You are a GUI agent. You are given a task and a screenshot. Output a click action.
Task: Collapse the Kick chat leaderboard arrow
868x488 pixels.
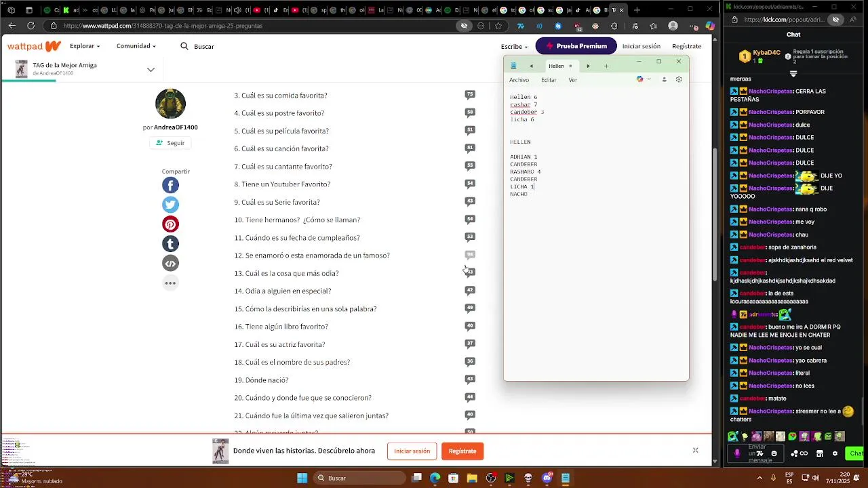(793, 74)
